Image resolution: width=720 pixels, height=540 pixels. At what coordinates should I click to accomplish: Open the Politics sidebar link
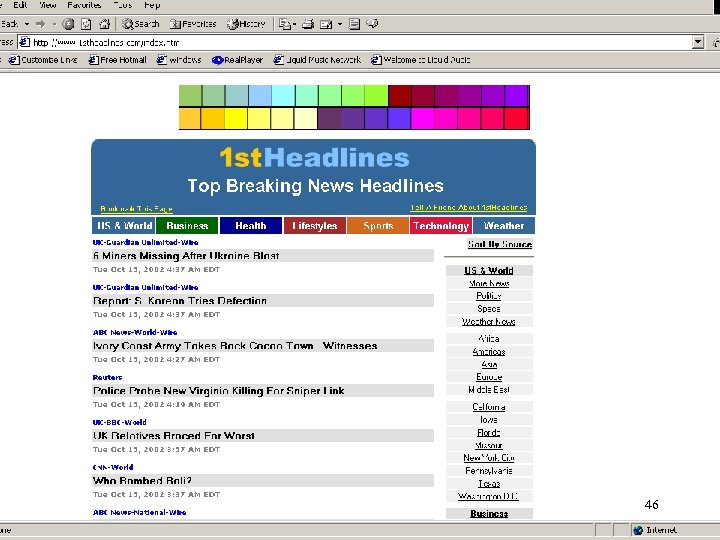[489, 296]
